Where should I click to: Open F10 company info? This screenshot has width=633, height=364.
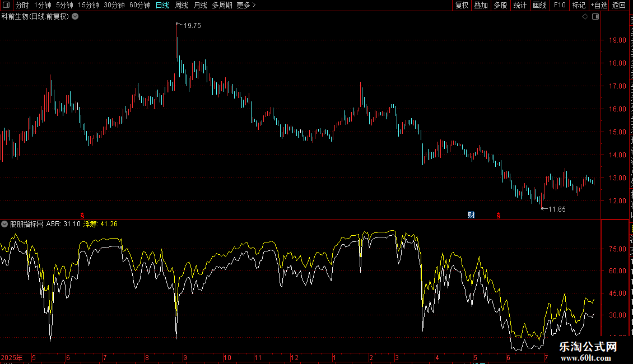(560, 5)
